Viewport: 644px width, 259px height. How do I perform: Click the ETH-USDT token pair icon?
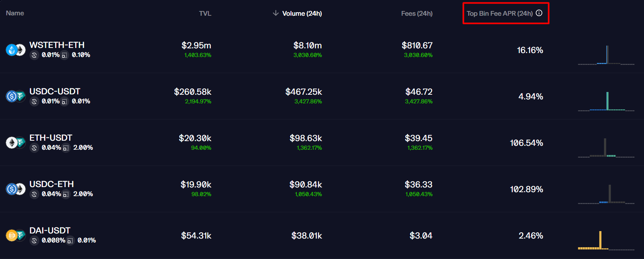pos(15,142)
